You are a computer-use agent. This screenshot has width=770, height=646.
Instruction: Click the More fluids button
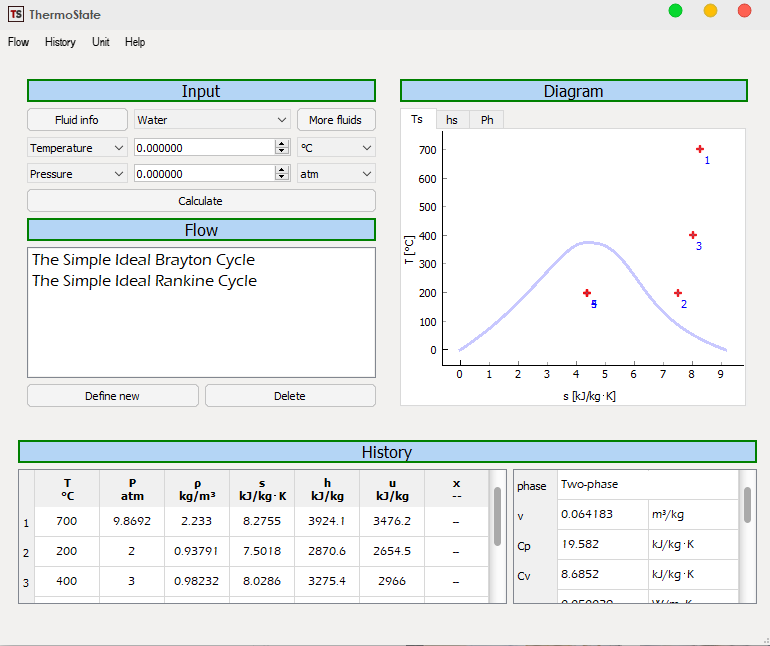click(x=336, y=120)
